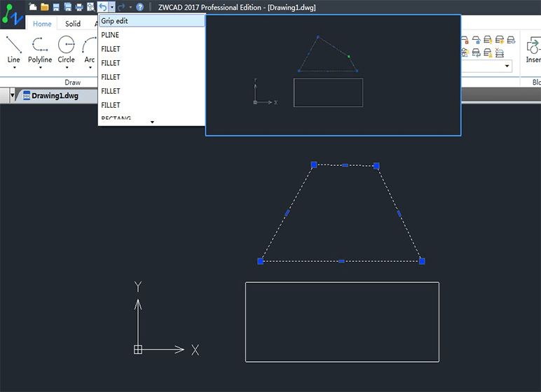Click the midpoint grip on trapezoid's bottom edge
This screenshot has width=541, height=392.
coord(341,261)
